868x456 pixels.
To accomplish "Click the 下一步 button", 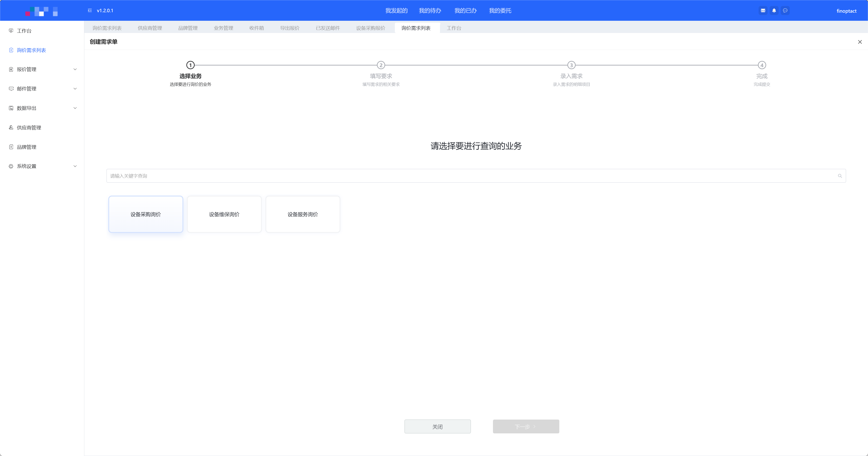I will click(526, 427).
